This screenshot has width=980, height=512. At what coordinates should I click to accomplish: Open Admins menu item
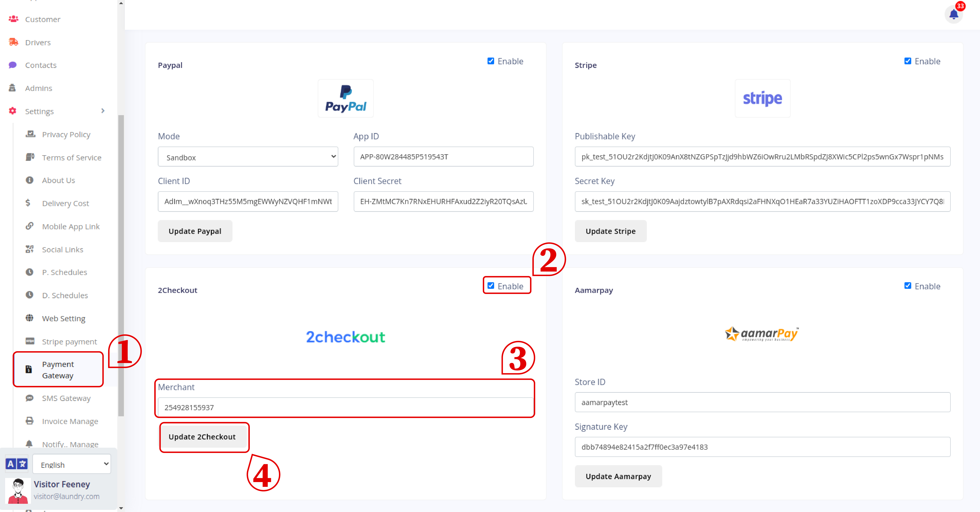click(x=39, y=88)
